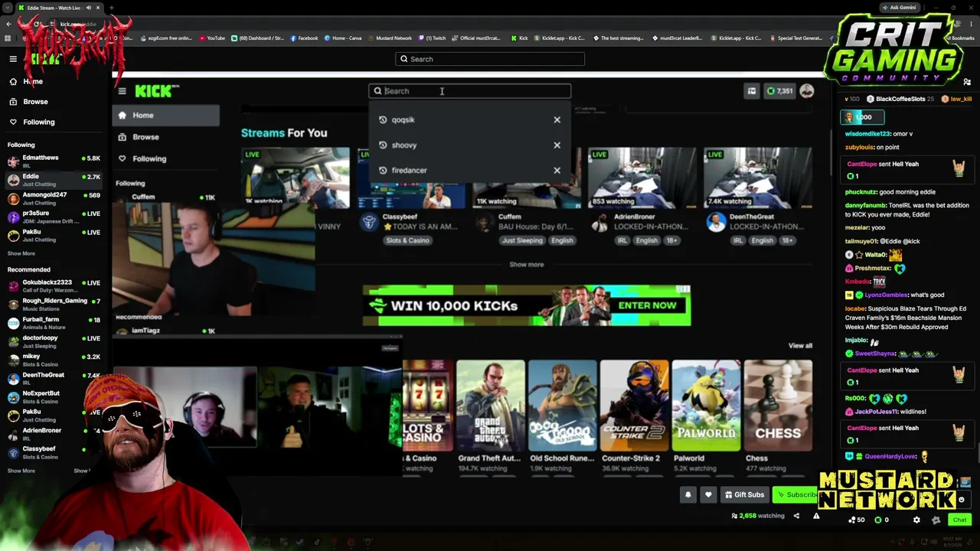Open mikey recommended channel
The width and height of the screenshot is (980, 551).
(x=54, y=360)
